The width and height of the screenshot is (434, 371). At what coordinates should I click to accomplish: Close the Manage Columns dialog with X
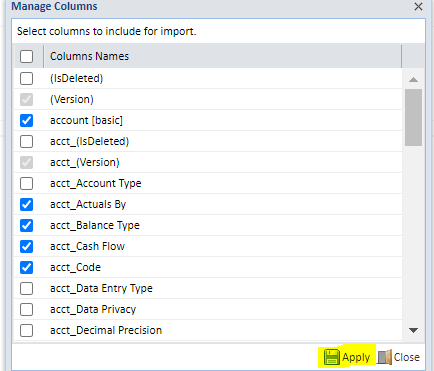pos(418,6)
